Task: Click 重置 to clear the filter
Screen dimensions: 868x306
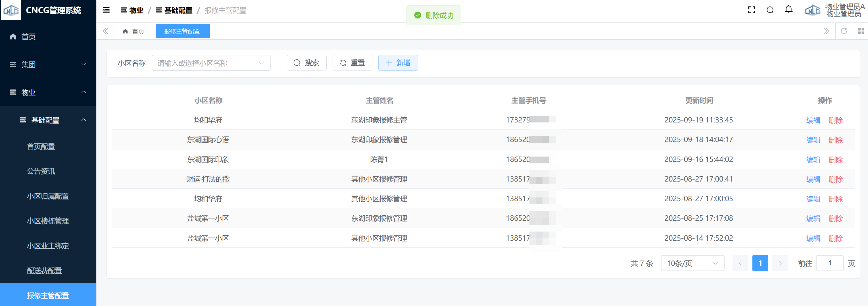Action: click(352, 63)
